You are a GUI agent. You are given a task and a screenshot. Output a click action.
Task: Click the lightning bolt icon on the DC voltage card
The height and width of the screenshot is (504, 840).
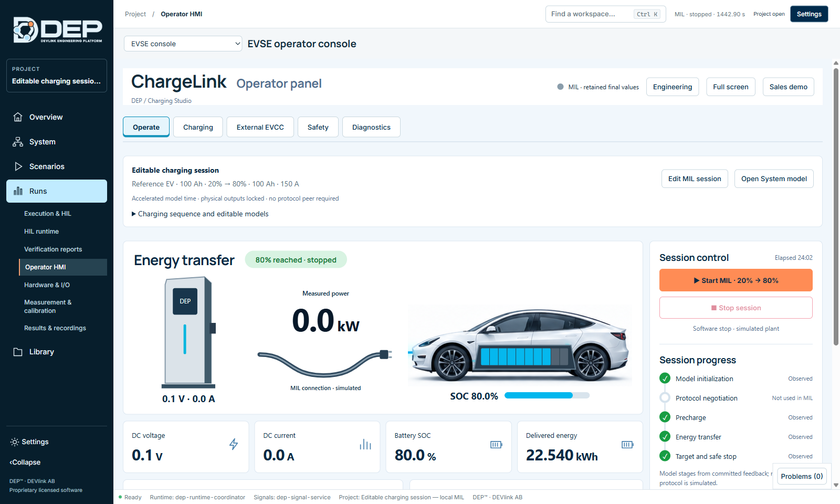[x=234, y=444]
